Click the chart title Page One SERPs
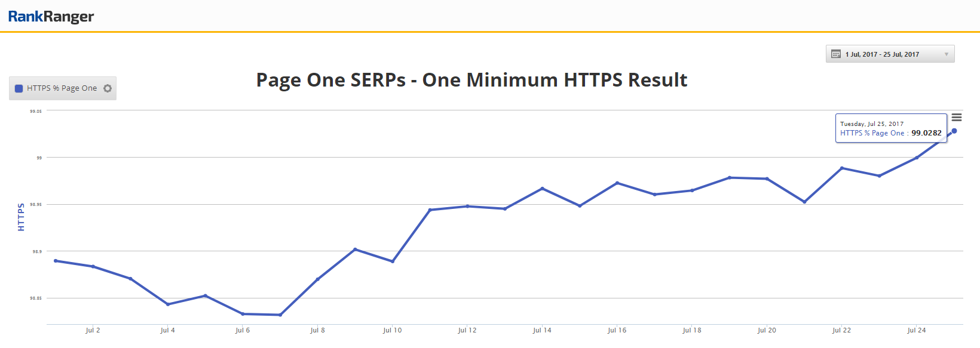This screenshot has height=348, width=980. pos(471,80)
